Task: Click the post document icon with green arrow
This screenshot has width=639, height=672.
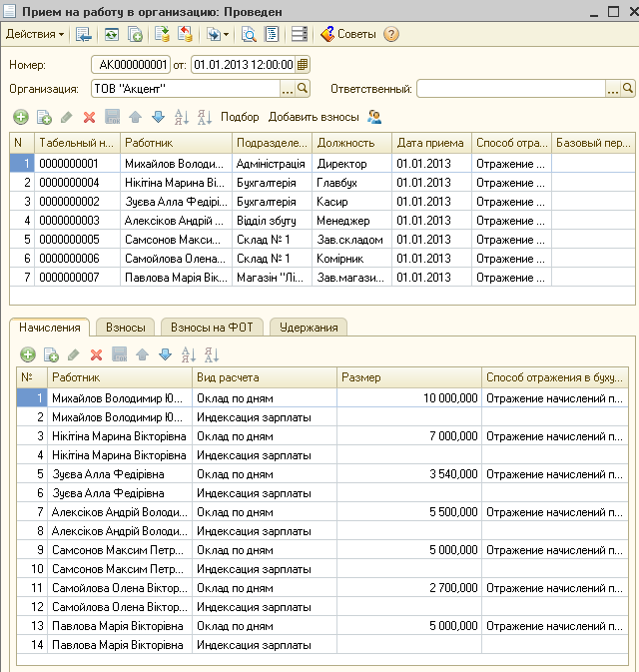Action: tap(162, 34)
